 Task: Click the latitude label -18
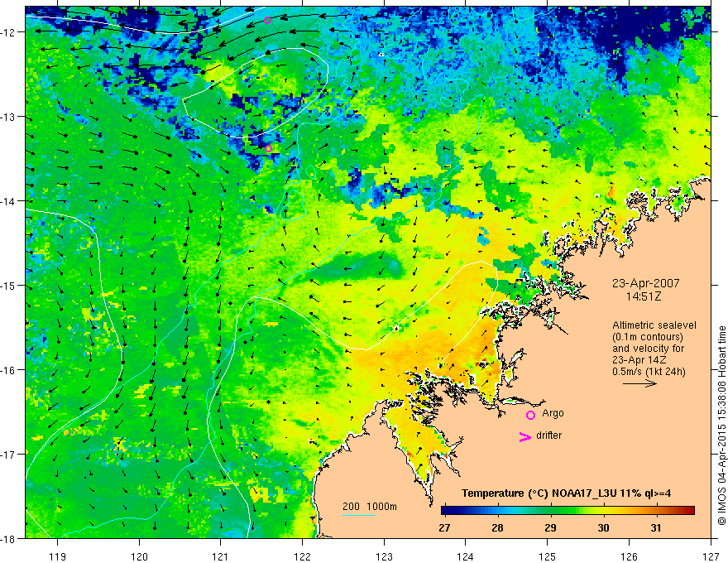tap(9, 539)
